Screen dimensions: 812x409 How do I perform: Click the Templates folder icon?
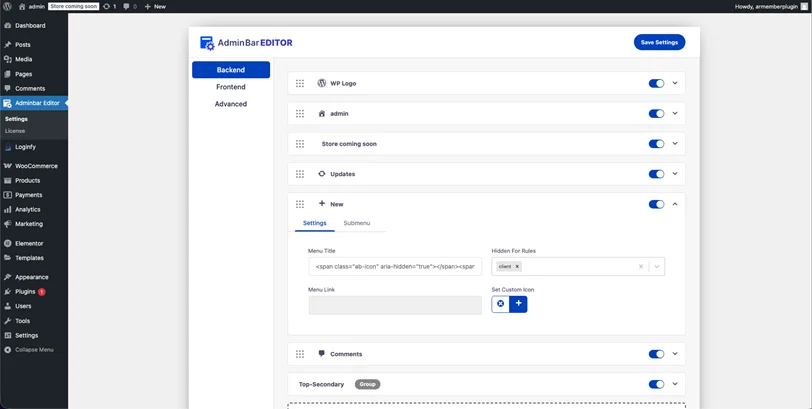pyautogui.click(x=7, y=258)
